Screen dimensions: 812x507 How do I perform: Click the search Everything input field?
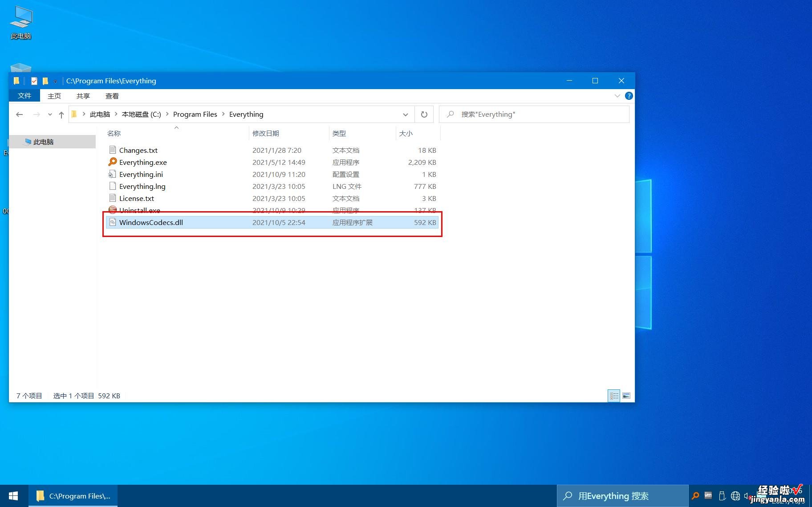click(x=534, y=114)
